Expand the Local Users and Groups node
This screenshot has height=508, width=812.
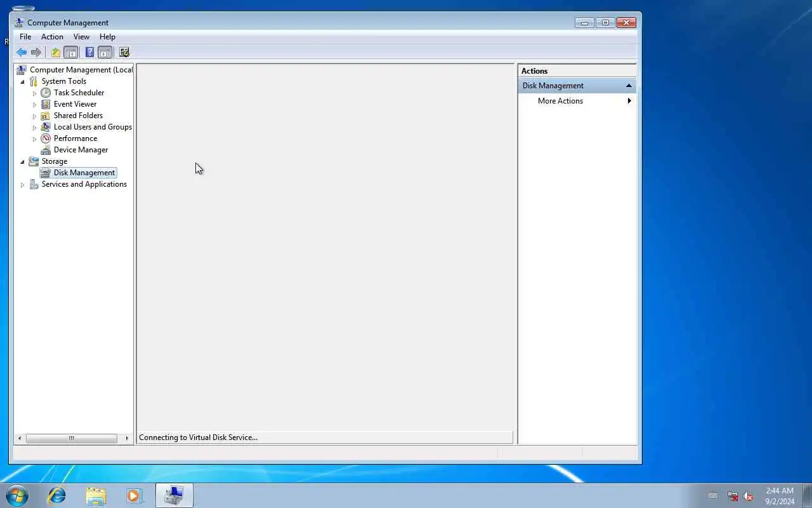pyautogui.click(x=35, y=128)
